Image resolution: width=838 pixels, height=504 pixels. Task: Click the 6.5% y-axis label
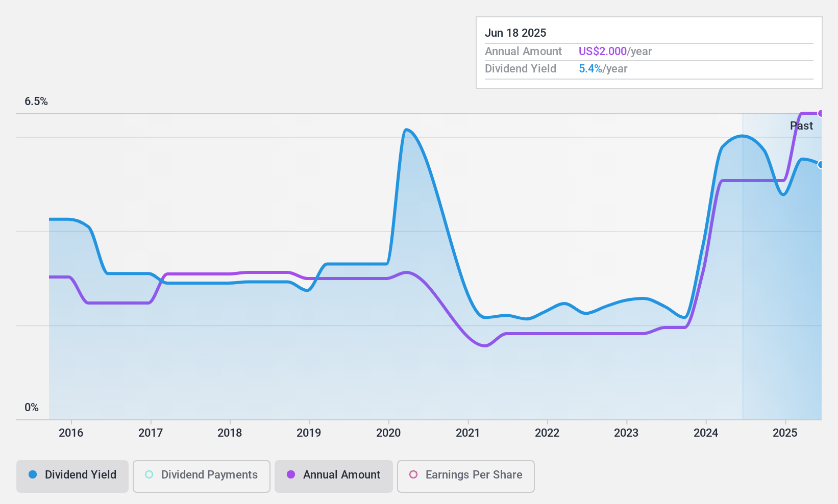[x=36, y=102]
